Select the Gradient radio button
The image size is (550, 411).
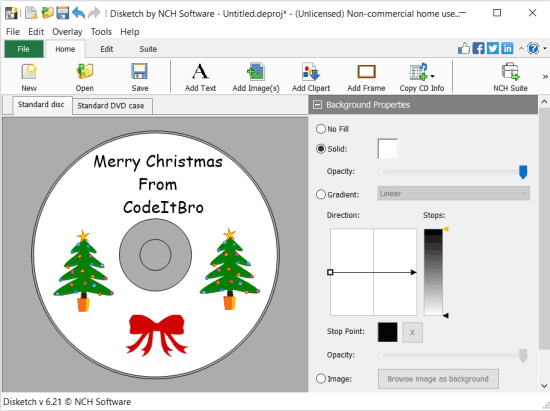point(321,194)
